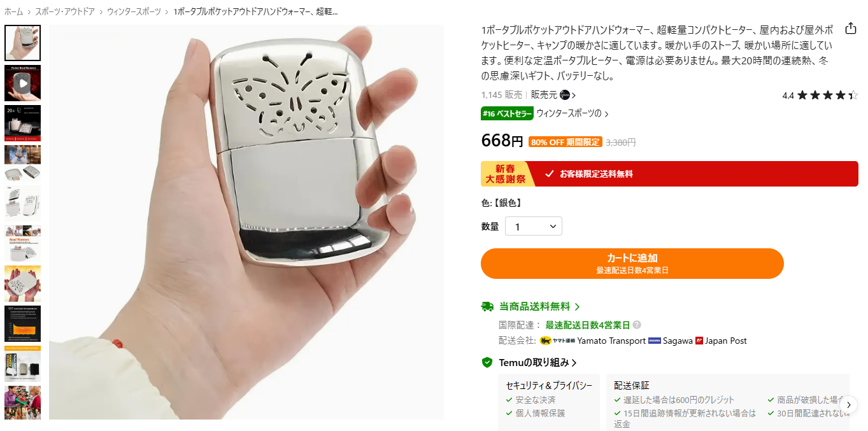Select the last thumbnail with holiday people
This screenshot has height=431, width=868.
(22, 402)
